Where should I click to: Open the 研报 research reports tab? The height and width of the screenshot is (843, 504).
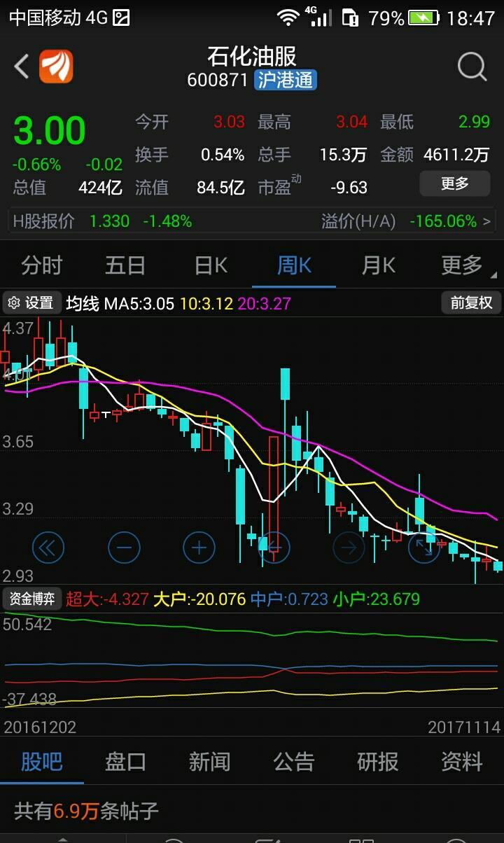[378, 761]
